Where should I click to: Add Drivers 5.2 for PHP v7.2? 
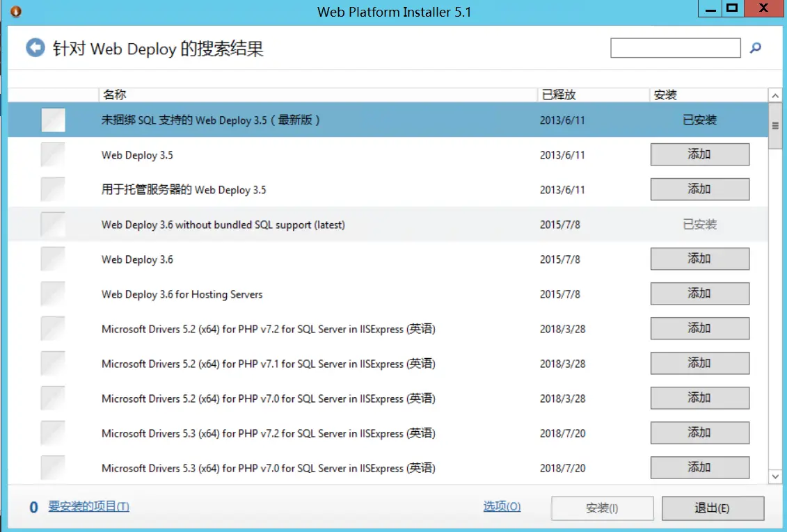pos(699,328)
